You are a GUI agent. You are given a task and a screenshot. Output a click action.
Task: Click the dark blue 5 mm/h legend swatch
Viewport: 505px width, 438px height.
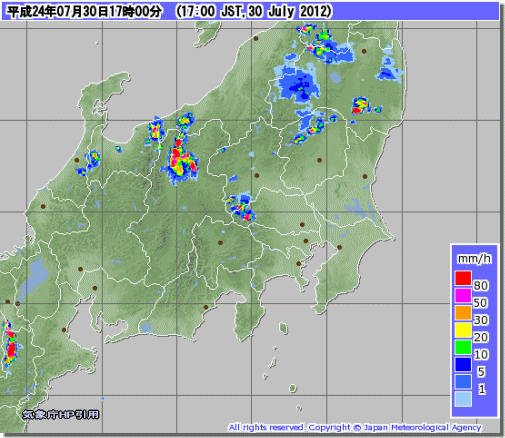[x=463, y=364]
